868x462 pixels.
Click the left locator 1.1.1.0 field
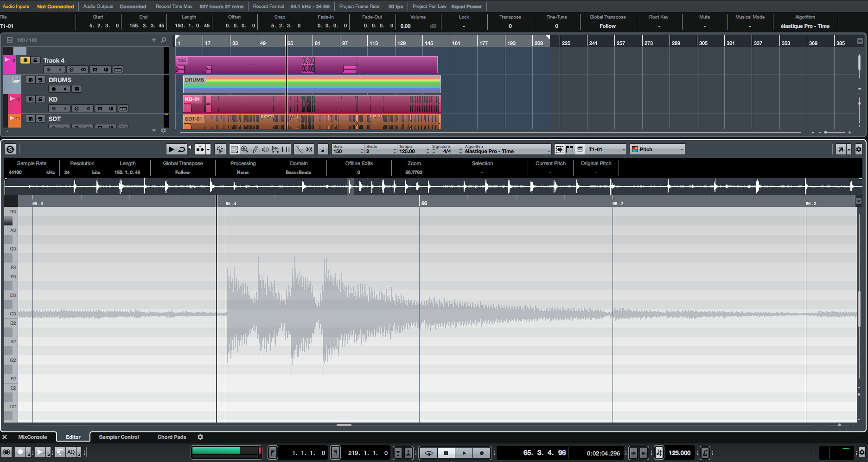click(x=308, y=453)
